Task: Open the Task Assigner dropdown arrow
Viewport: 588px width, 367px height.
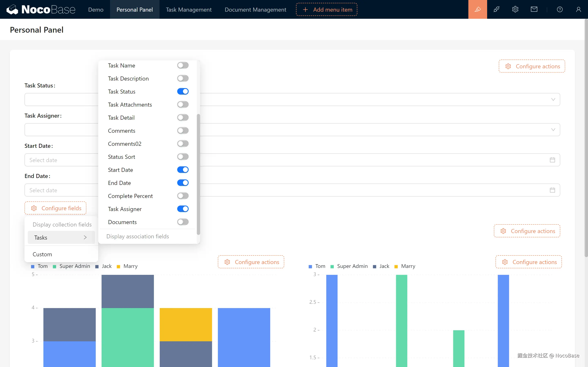Action: [x=553, y=130]
